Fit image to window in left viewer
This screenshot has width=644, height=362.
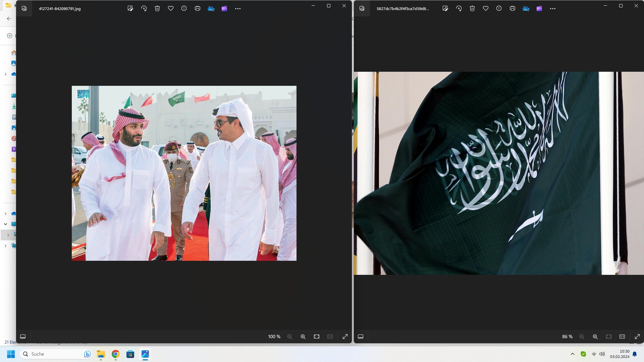316,337
